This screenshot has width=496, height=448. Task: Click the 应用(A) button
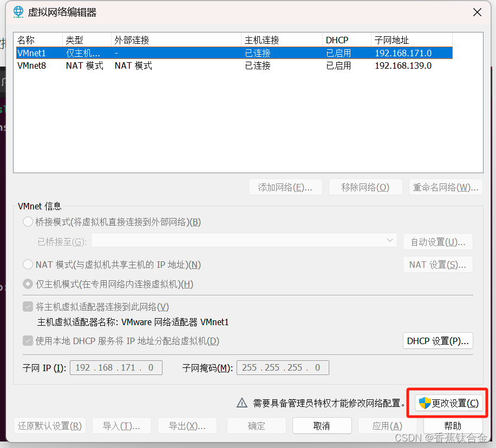pos(388,426)
